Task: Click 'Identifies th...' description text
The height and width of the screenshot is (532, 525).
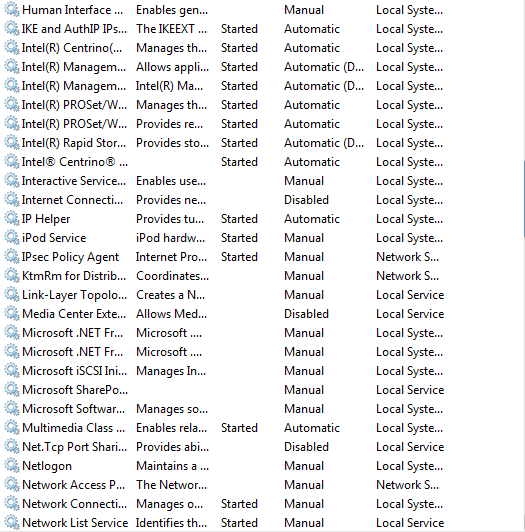Action: point(171,523)
